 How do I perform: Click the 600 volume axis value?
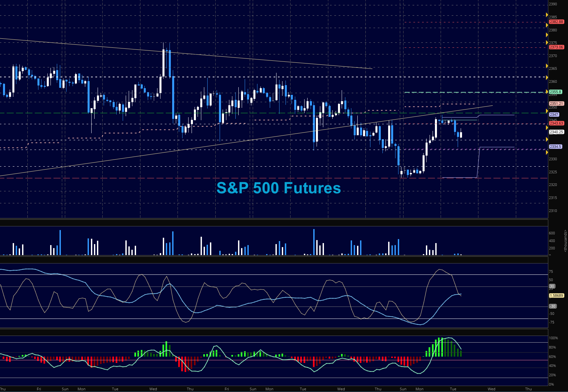[x=552, y=233]
